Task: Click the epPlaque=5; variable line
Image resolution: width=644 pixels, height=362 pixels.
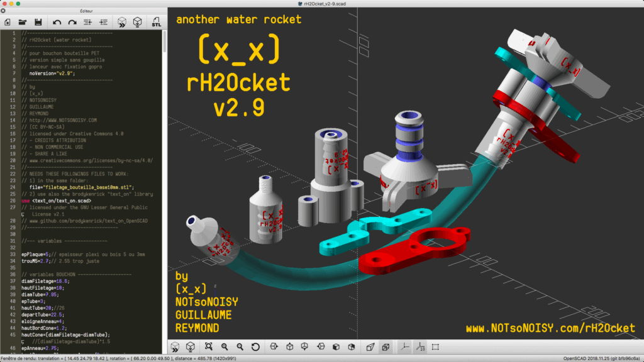Action: [83, 255]
